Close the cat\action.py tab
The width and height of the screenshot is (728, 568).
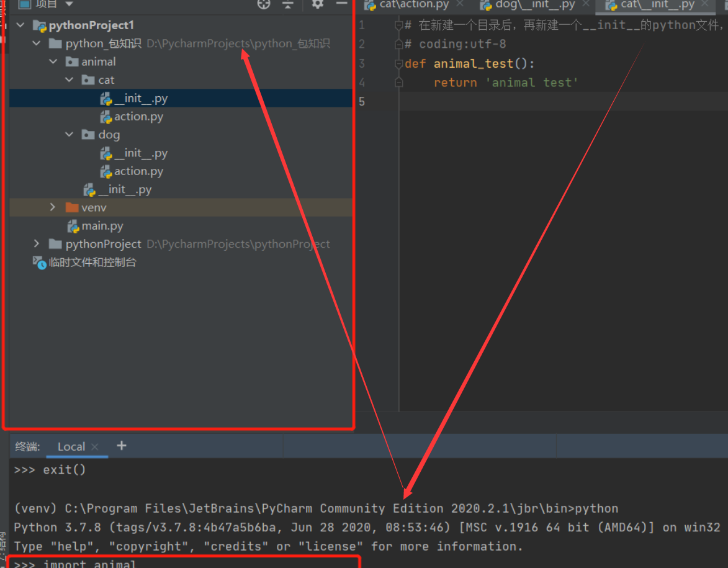pos(460,4)
